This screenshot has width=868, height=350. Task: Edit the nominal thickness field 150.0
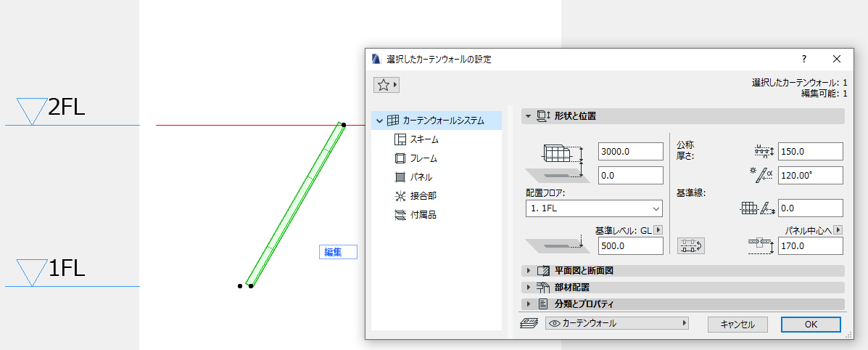point(811,152)
